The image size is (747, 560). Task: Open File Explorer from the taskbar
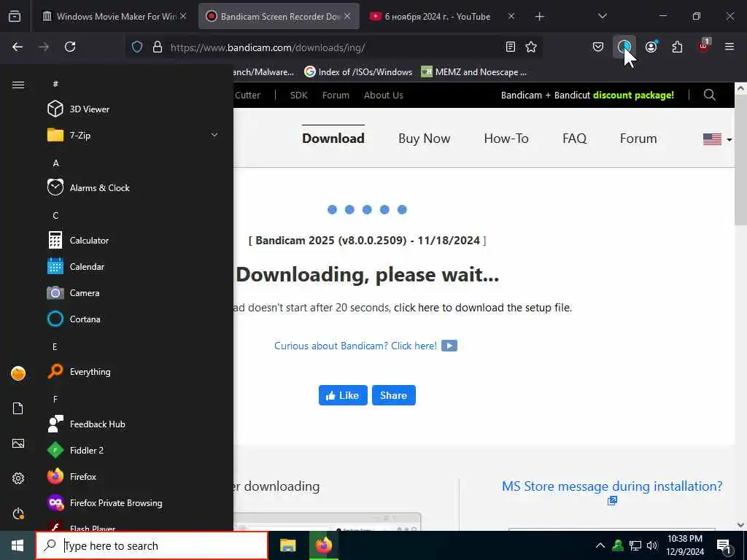[x=287, y=545]
